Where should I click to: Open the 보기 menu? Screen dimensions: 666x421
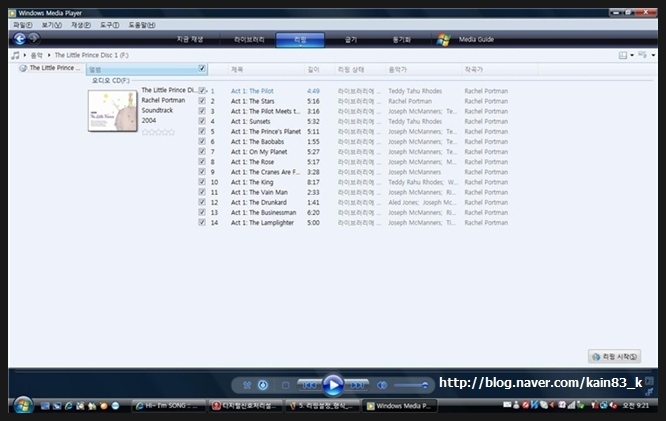point(51,25)
